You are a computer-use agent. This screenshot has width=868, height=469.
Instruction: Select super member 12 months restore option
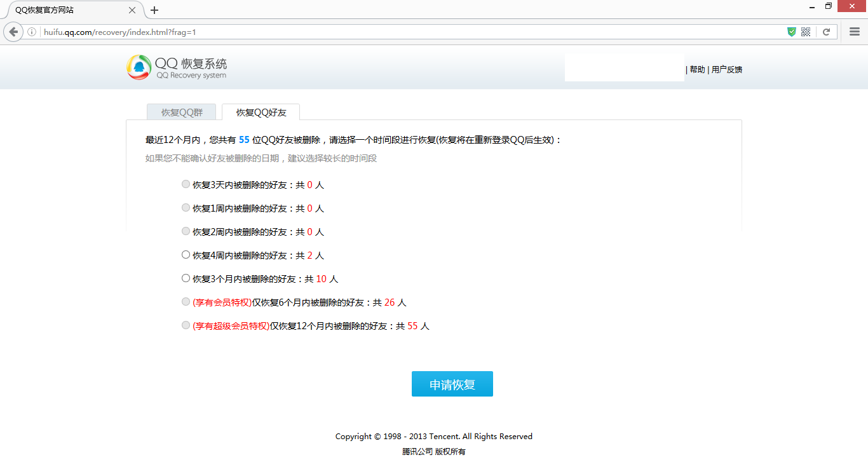186,325
